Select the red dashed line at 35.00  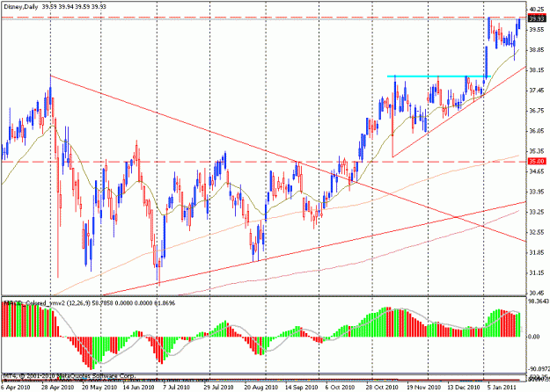click(x=263, y=162)
